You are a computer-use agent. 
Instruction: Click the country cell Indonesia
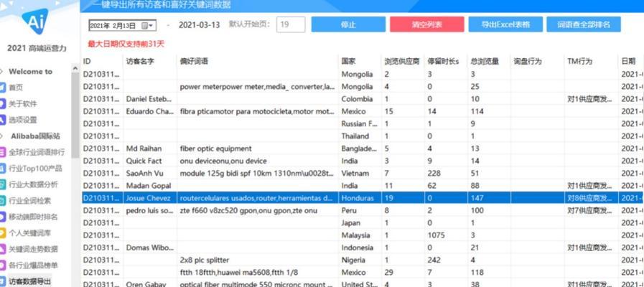[357, 248]
